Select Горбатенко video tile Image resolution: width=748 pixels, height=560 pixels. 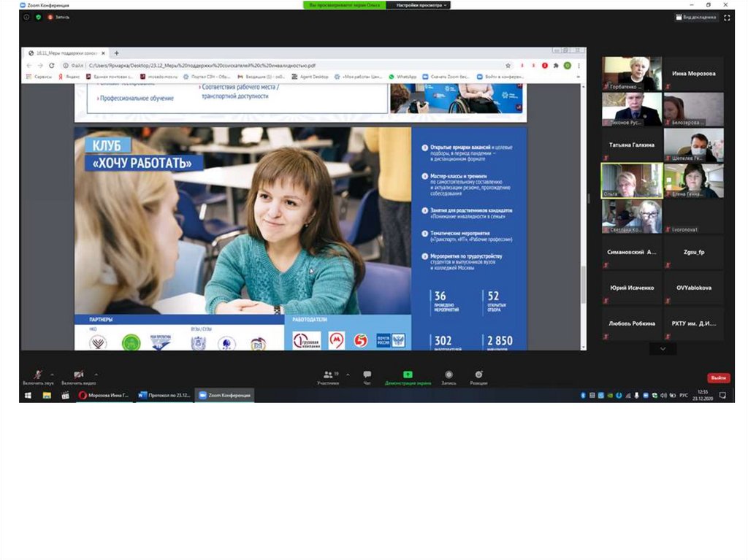(632, 74)
